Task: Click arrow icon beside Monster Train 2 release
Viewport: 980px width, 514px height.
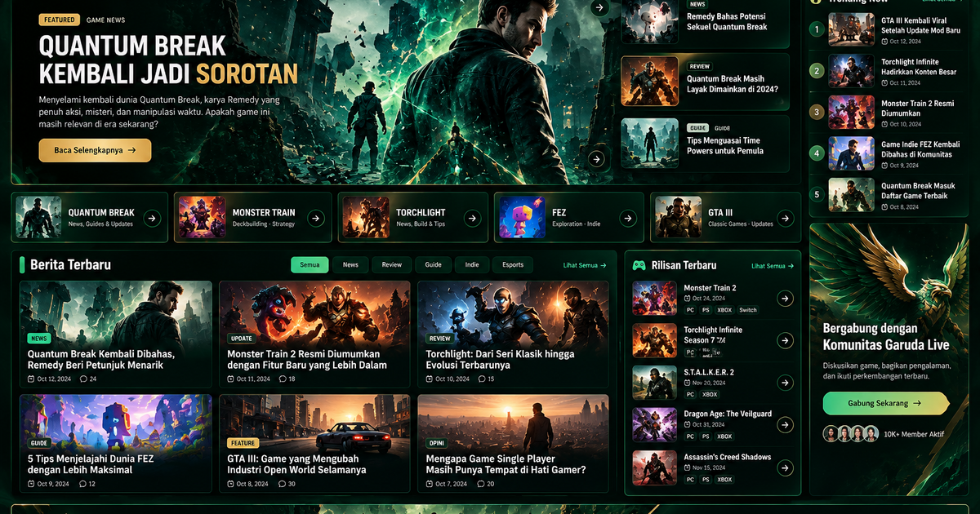Action: tap(785, 299)
